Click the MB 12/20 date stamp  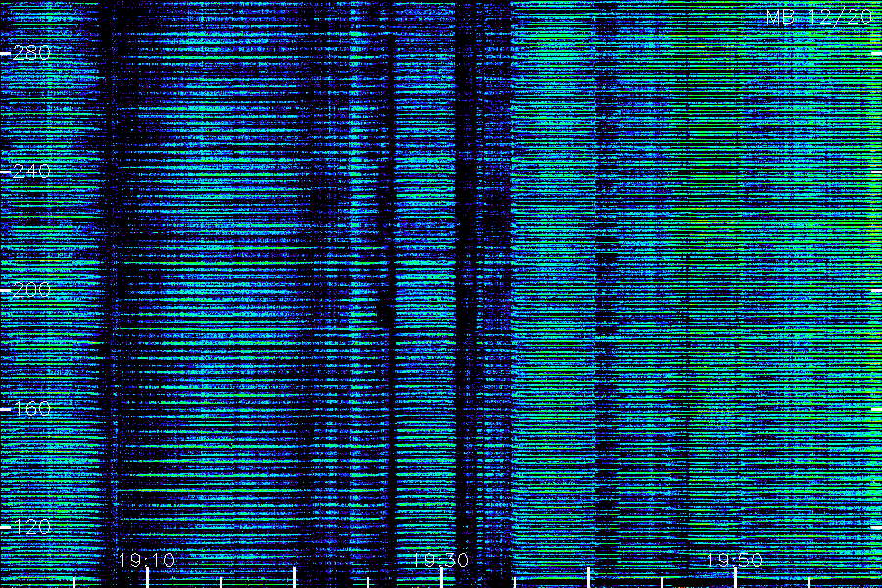pyautogui.click(x=819, y=17)
